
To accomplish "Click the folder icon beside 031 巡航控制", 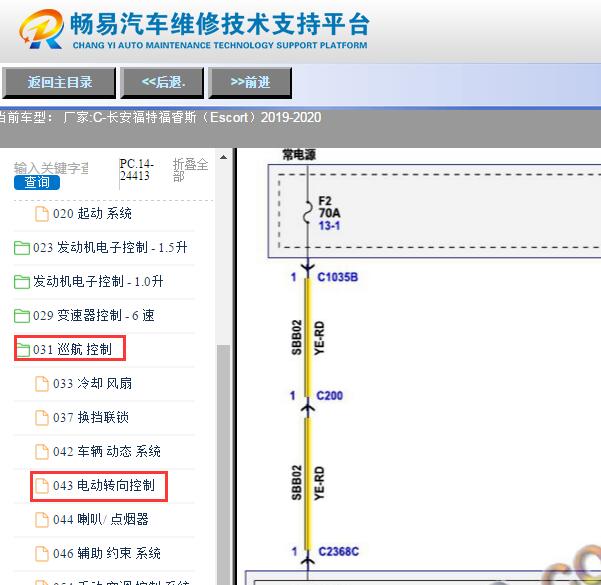I will click(x=23, y=350).
